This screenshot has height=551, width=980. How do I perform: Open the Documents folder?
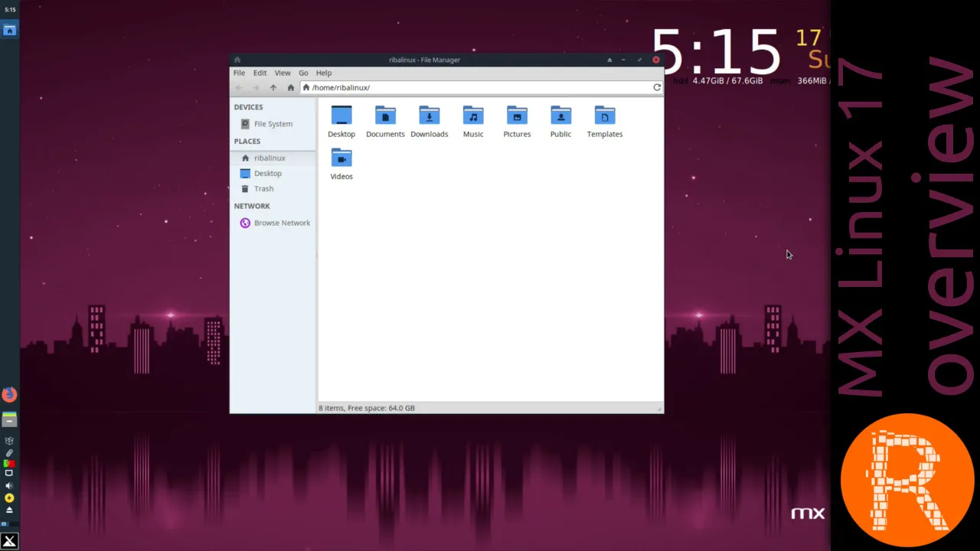(385, 122)
